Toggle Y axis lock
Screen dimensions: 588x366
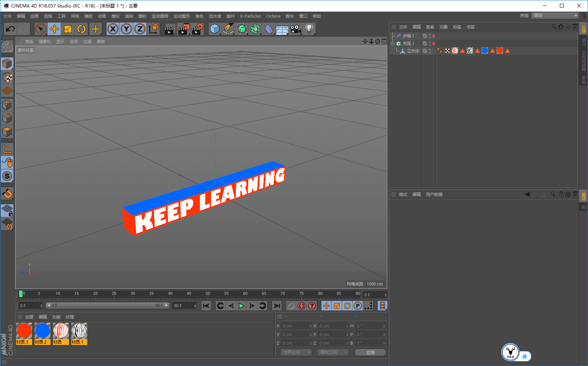[x=126, y=29]
